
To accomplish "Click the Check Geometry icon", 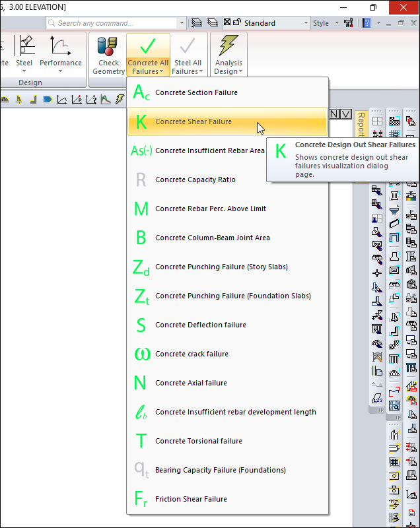I will coord(108,48).
